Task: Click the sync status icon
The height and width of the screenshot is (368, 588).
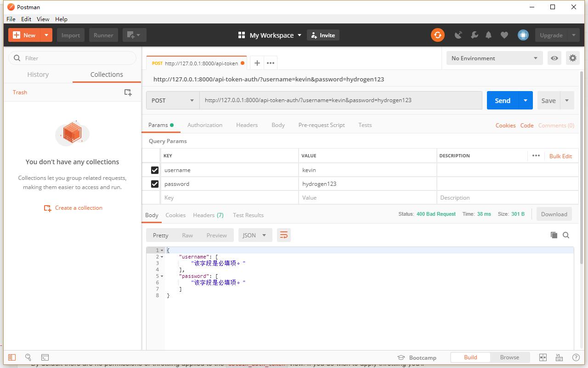Action: click(x=438, y=35)
